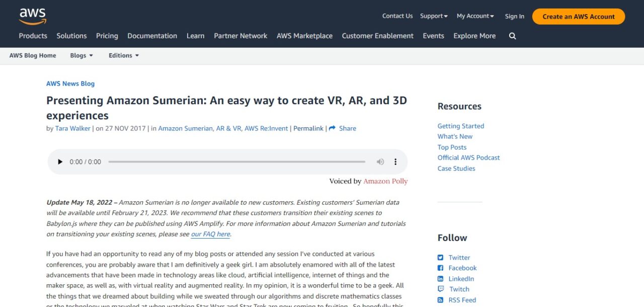Open the Case Studies resource link
The height and width of the screenshot is (307, 644).
(456, 168)
